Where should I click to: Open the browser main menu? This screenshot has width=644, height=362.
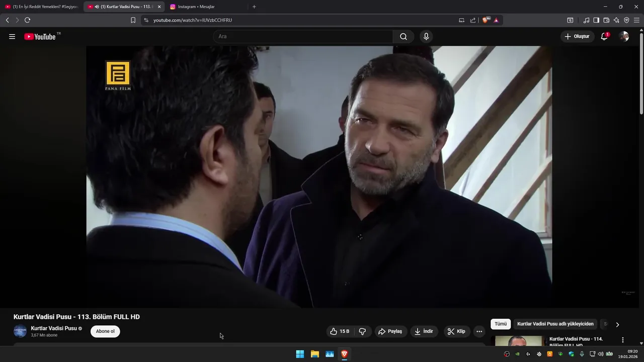click(636, 20)
